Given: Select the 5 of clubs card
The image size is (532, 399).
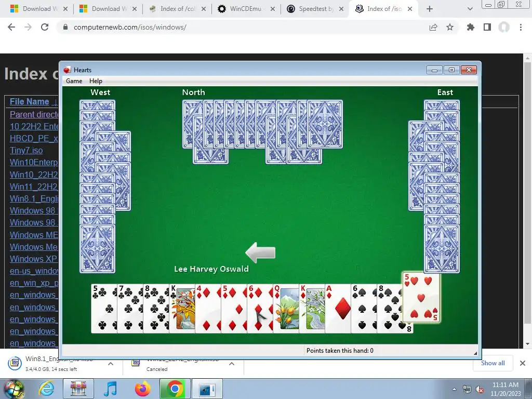Looking at the screenshot, I should tap(104, 309).
